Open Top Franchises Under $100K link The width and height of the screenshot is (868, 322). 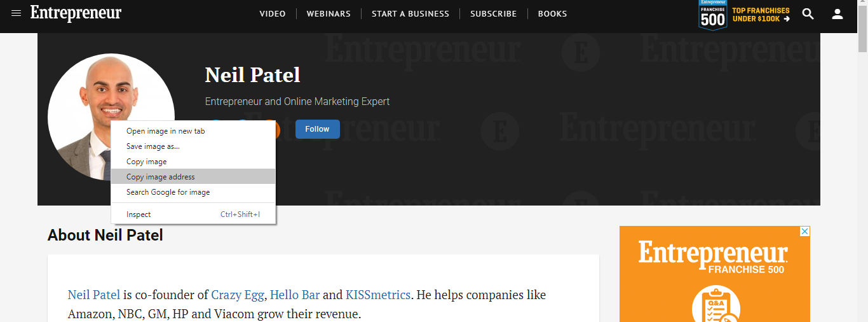click(x=761, y=15)
